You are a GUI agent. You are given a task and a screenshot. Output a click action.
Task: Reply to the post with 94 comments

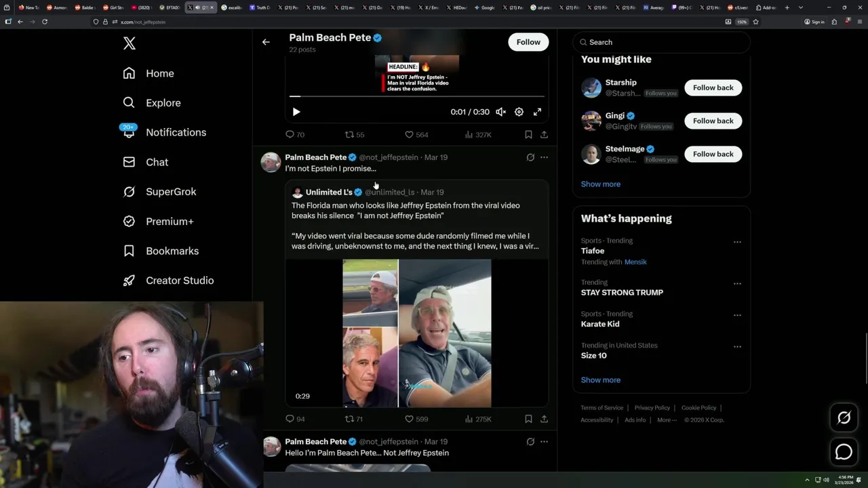[x=295, y=420]
